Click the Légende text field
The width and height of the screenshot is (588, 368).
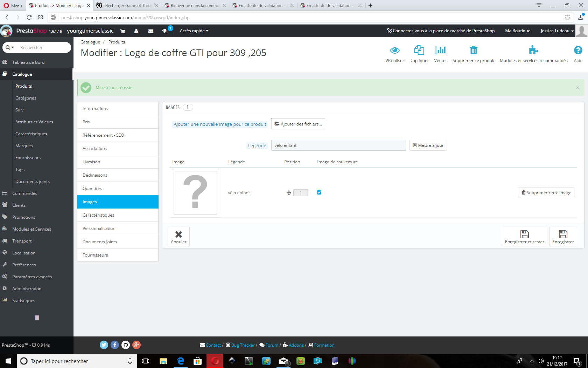(338, 145)
